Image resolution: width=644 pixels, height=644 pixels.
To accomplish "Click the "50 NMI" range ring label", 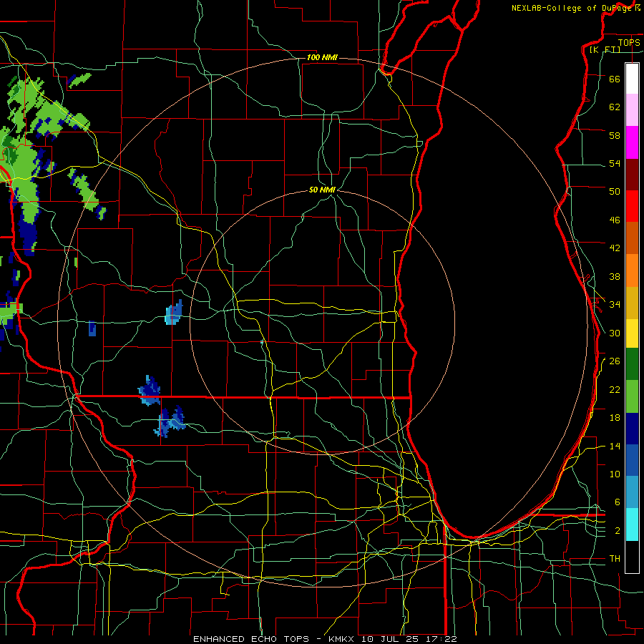I will pyautogui.click(x=323, y=190).
